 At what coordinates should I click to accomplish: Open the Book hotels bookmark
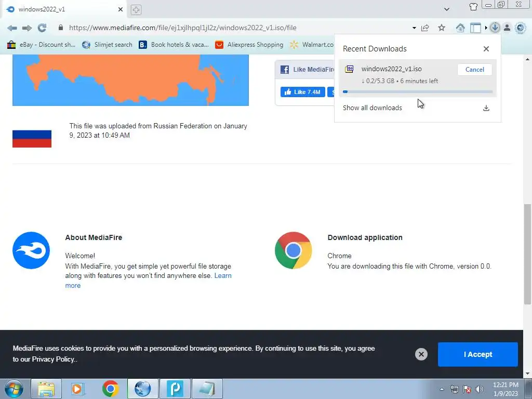click(x=174, y=45)
